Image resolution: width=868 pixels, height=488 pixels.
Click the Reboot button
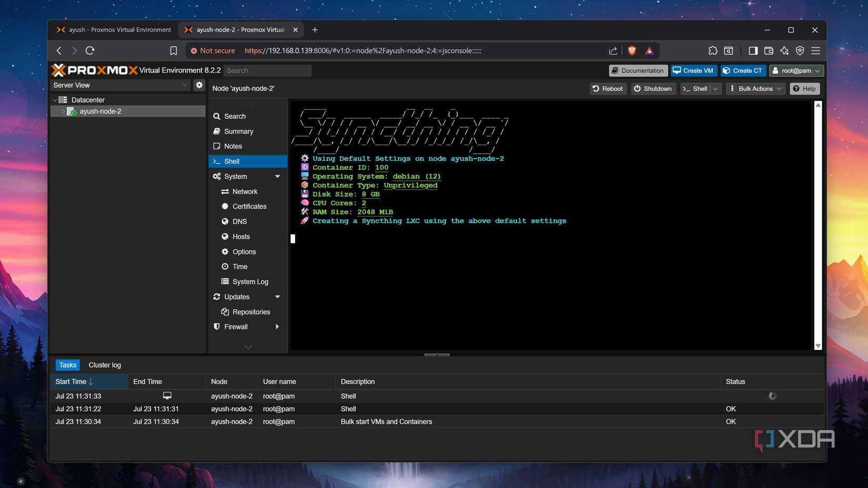pos(608,89)
